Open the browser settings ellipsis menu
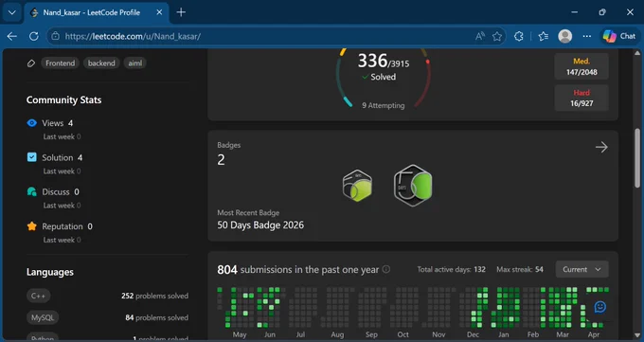The image size is (644, 342). [587, 36]
